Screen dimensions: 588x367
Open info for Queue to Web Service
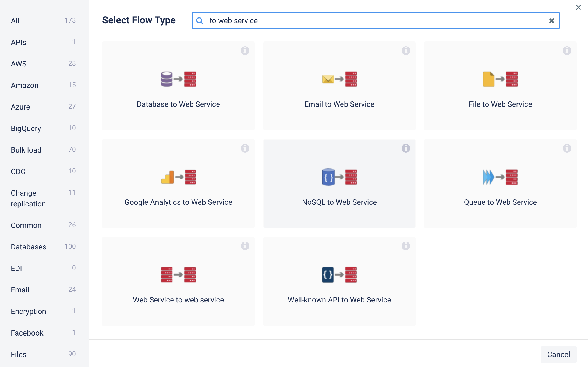[x=567, y=148]
